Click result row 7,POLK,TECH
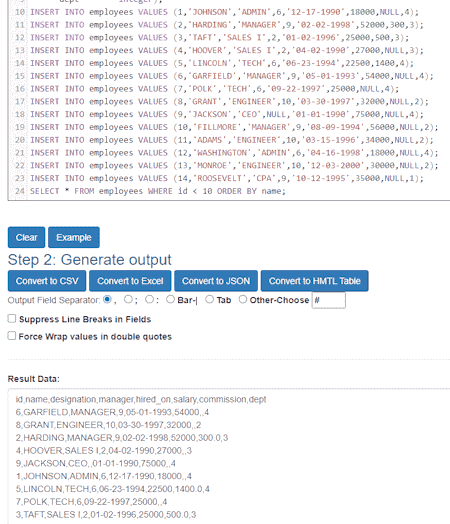450x524 pixels. coord(91,502)
